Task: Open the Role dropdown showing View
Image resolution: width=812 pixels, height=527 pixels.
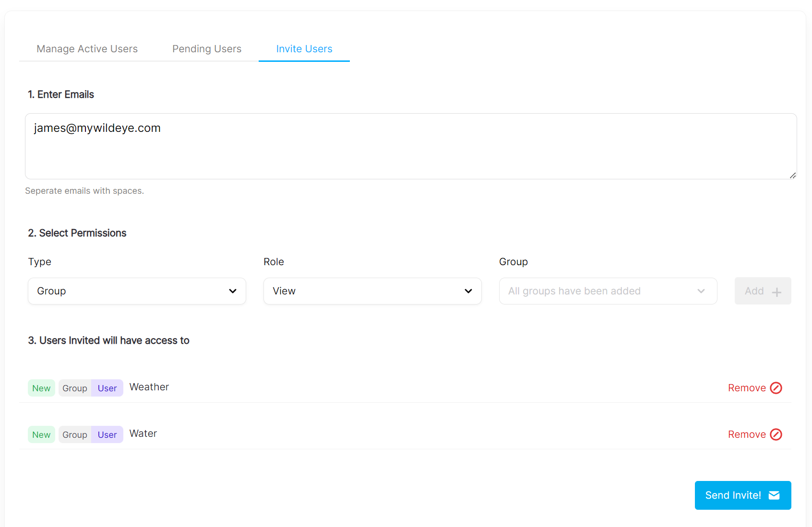Action: tap(372, 291)
